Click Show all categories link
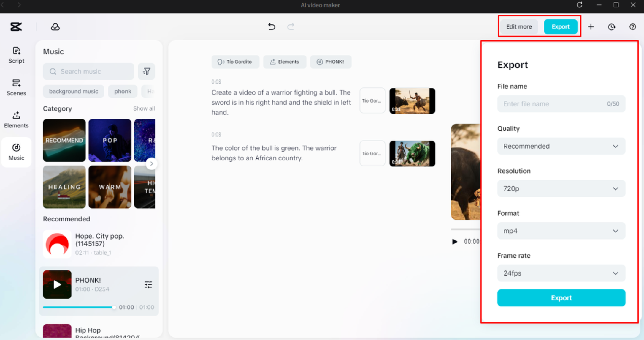Screen dimensions: 644x340 click(x=144, y=108)
